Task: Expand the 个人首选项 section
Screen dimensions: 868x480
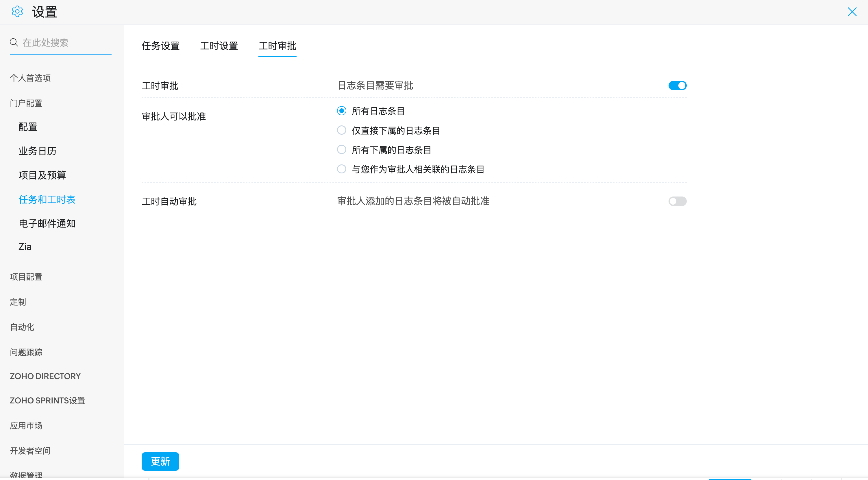Action: coord(30,78)
